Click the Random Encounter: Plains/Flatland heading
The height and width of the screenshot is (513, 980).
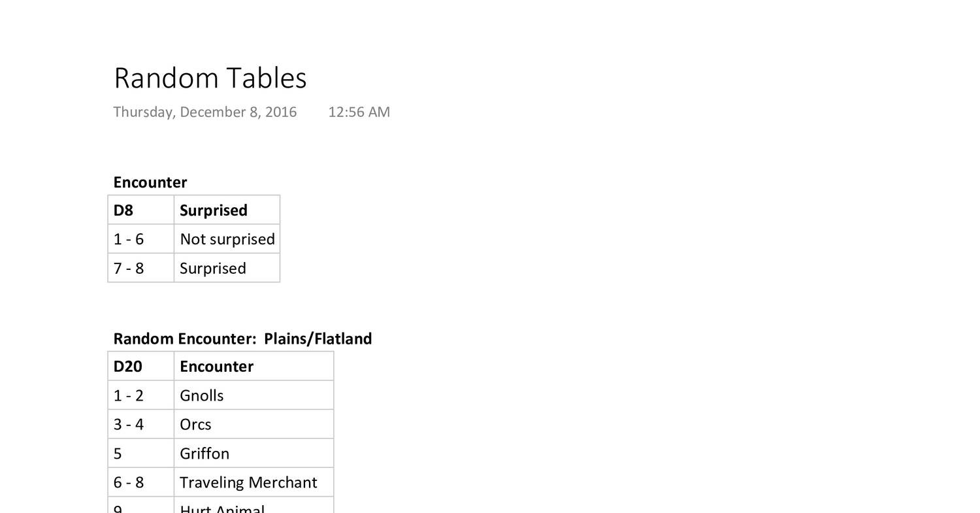[242, 339]
